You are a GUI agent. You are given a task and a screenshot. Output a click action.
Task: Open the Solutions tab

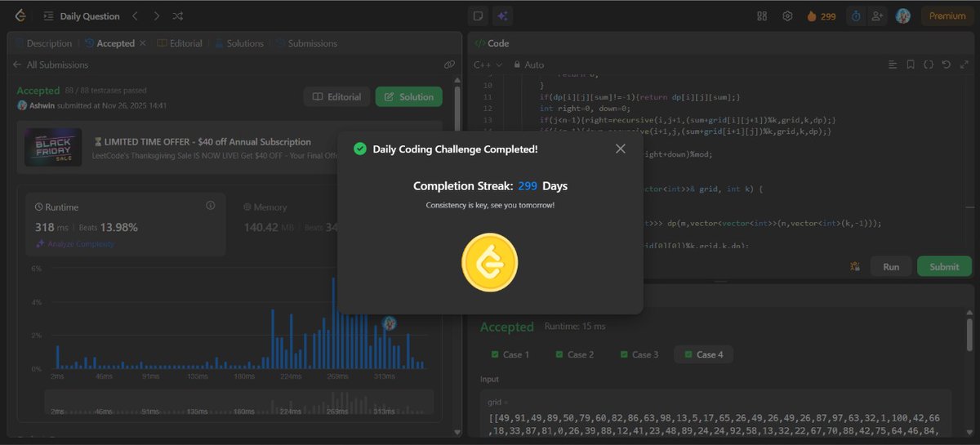[x=239, y=43]
